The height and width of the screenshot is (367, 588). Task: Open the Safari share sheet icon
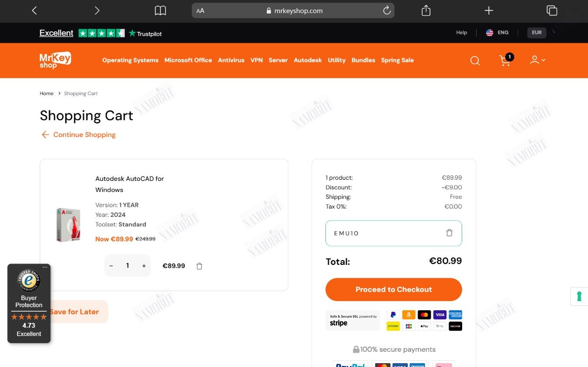[426, 11]
